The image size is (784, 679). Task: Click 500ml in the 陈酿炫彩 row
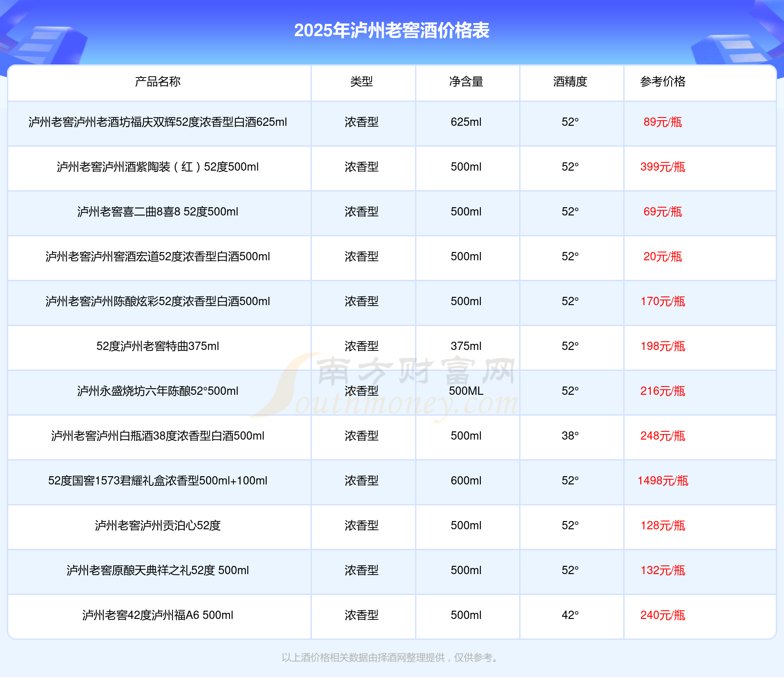point(466,301)
